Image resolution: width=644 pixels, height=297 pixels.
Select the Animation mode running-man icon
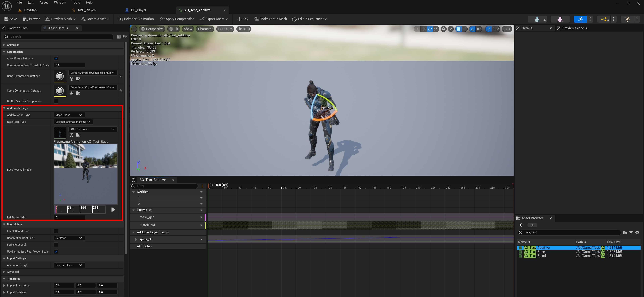(x=580, y=19)
